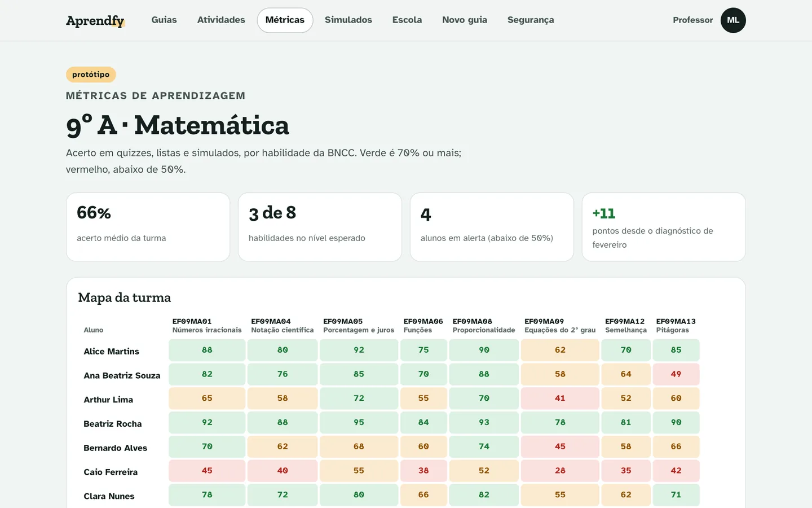
Task: Click the Aprendfy logo
Action: pos(95,21)
